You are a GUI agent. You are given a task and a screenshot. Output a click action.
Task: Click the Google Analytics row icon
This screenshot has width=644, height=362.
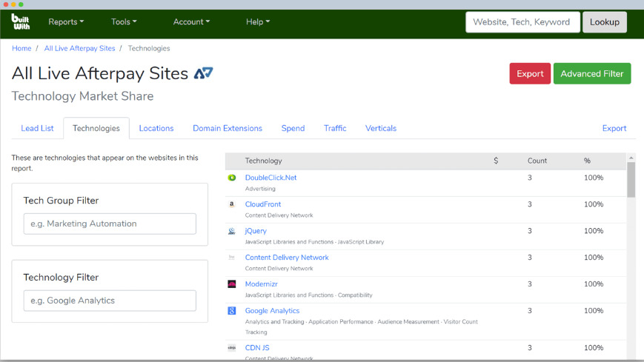click(x=232, y=311)
